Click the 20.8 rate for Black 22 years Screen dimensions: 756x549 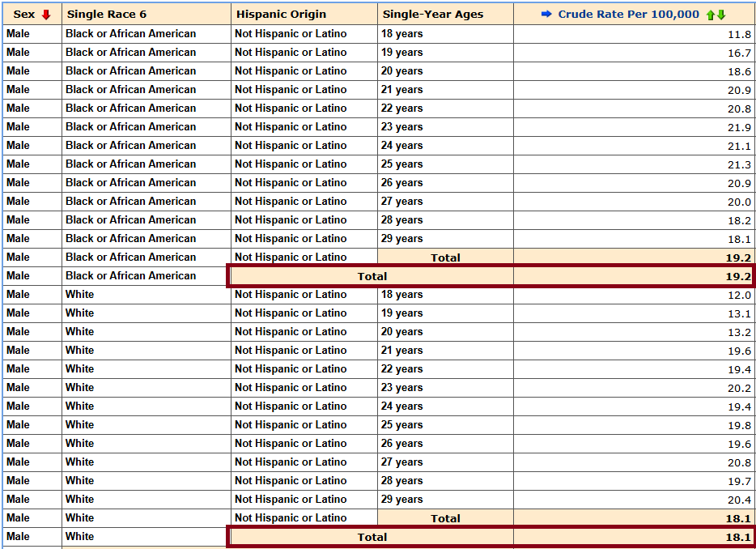pyautogui.click(x=739, y=109)
